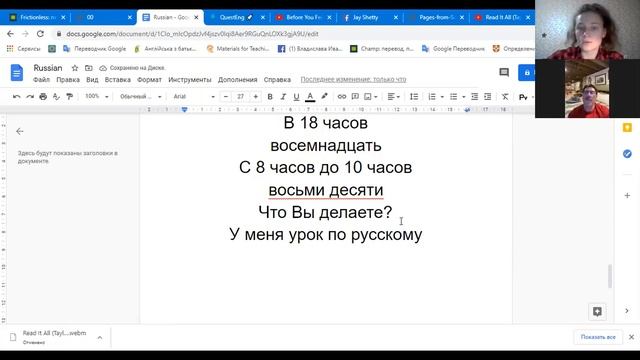Open Правка menu
The height and width of the screenshot is (360, 640).
click(68, 80)
